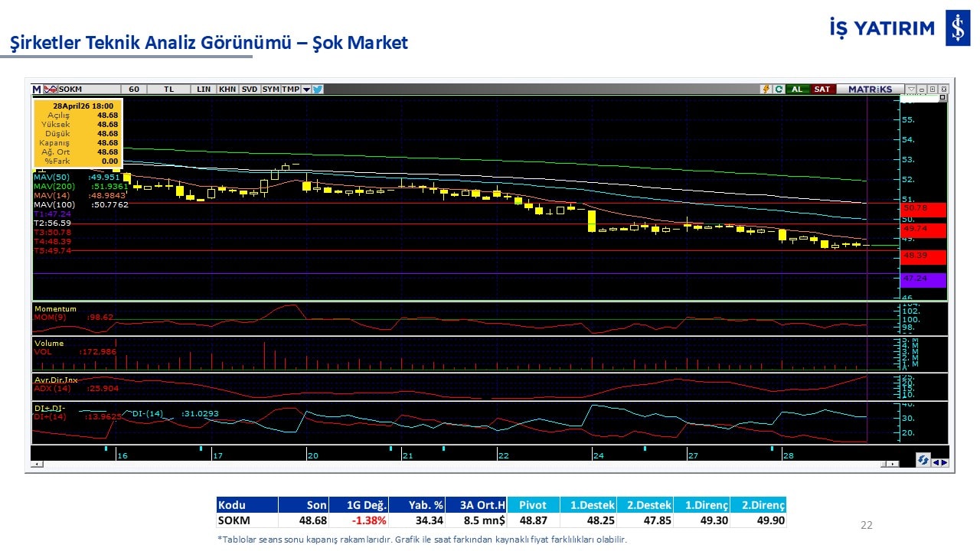Toggle the SVD option
The width and height of the screenshot is (980, 551).
coord(250,90)
